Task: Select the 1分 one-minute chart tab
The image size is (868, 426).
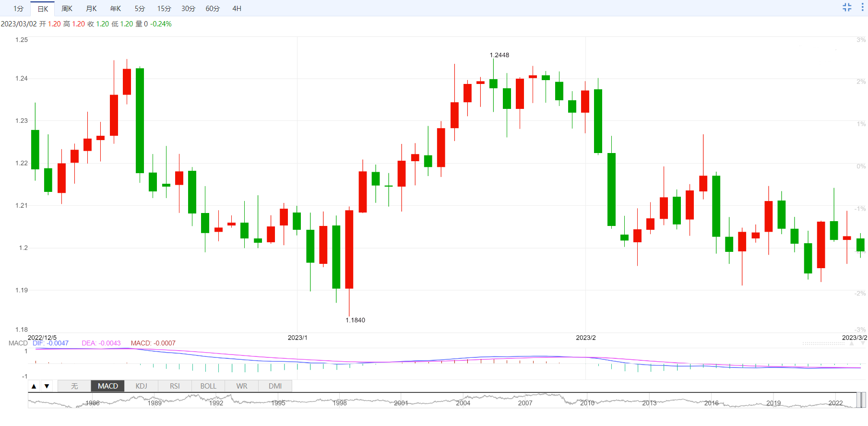Action: 18,9
